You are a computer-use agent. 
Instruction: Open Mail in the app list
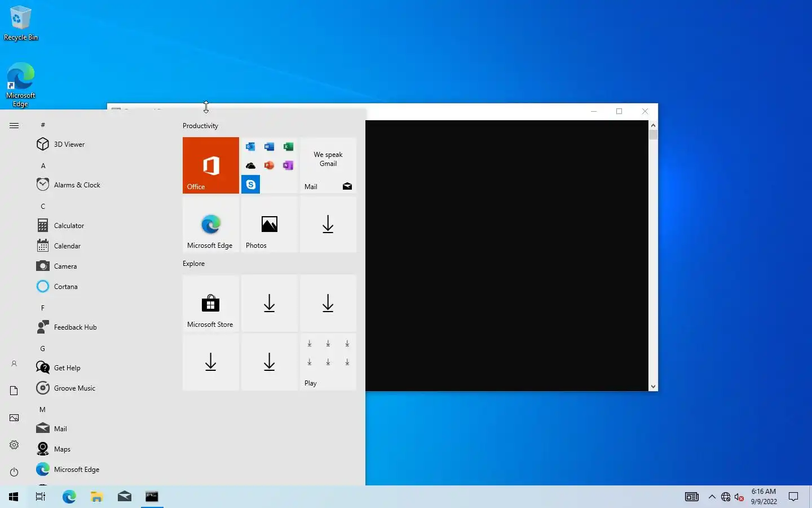(x=101, y=429)
